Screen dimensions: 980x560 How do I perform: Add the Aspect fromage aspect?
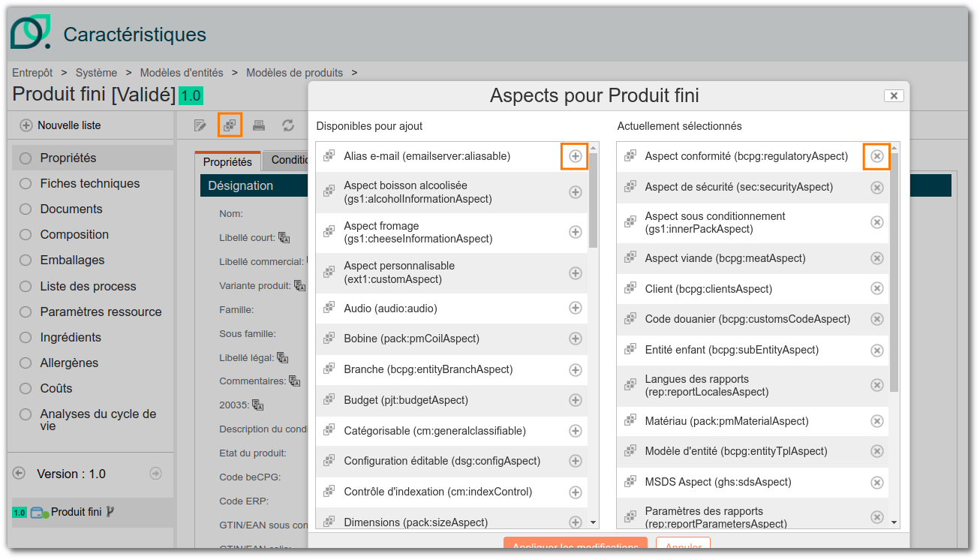click(x=575, y=232)
